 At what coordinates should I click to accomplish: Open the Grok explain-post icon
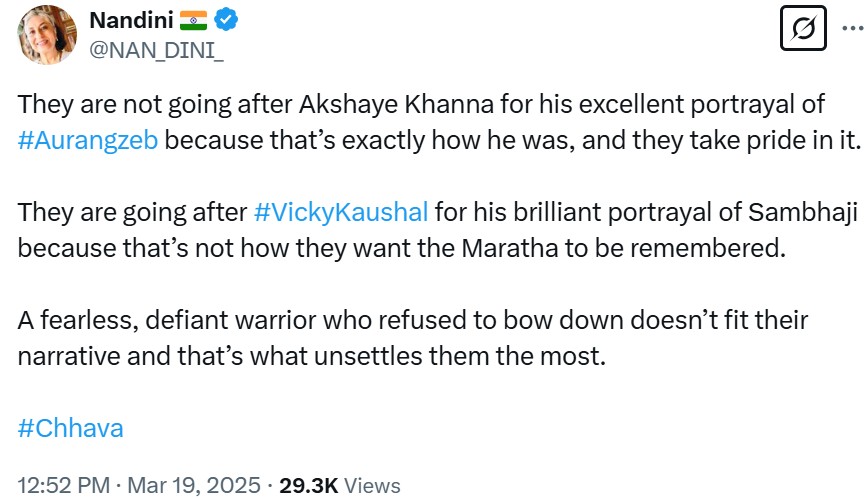[802, 31]
